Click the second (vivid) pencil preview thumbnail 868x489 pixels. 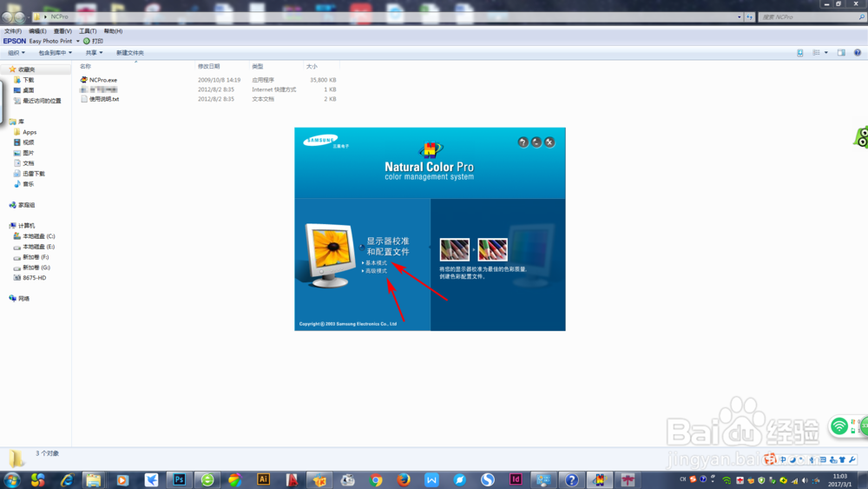click(493, 250)
